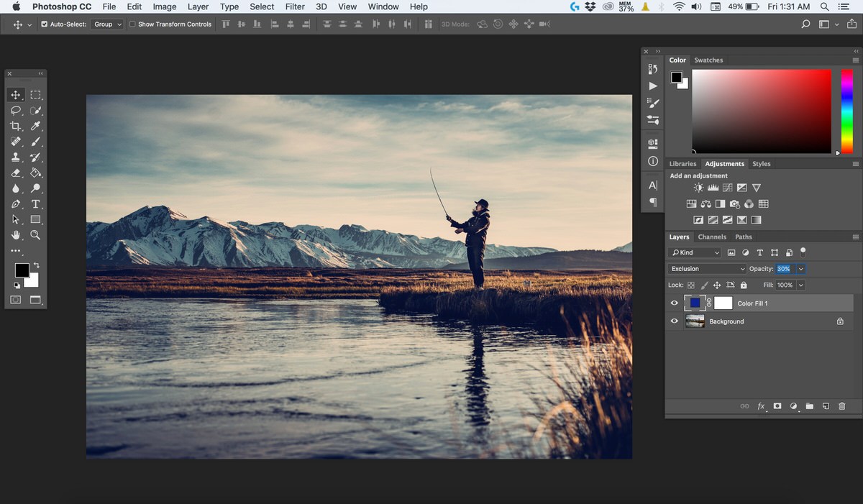Select the Paint Bucket tool
This screenshot has height=504, width=863.
point(35,173)
